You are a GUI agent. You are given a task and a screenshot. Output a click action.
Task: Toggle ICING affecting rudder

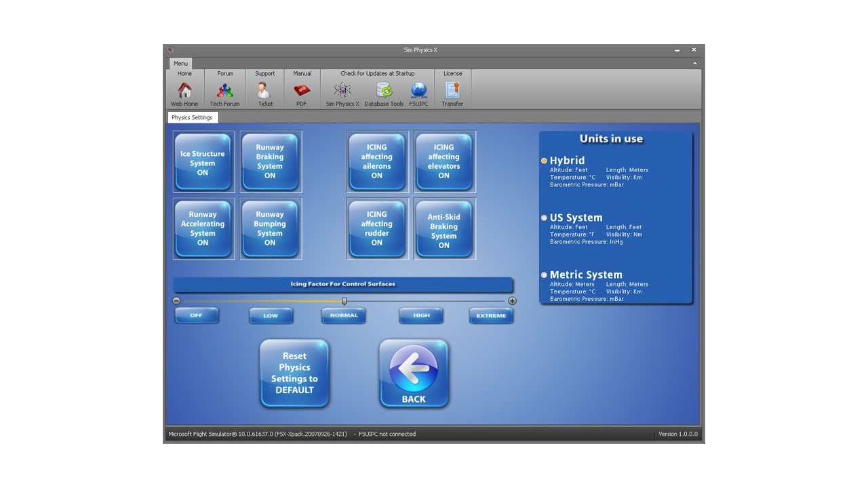(x=377, y=229)
